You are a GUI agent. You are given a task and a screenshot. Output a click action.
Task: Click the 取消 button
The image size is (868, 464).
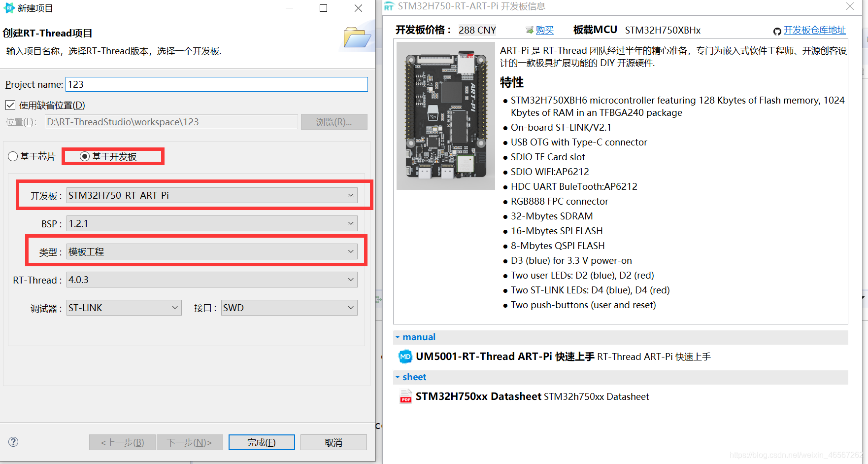pos(334,442)
